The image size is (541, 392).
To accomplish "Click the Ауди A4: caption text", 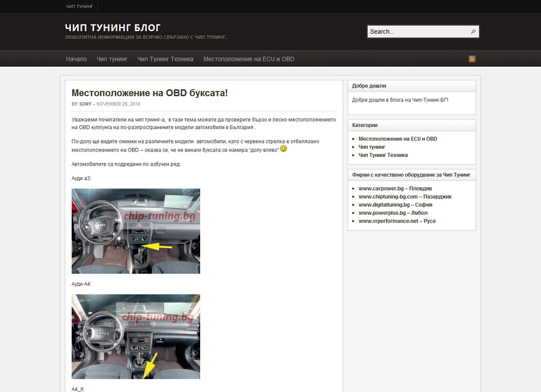I will click(x=81, y=284).
